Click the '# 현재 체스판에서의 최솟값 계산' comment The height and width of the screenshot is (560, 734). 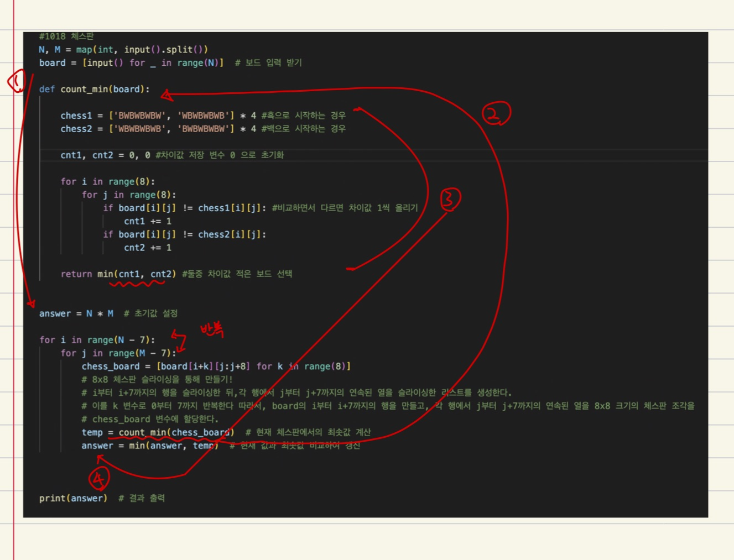pyautogui.click(x=308, y=433)
